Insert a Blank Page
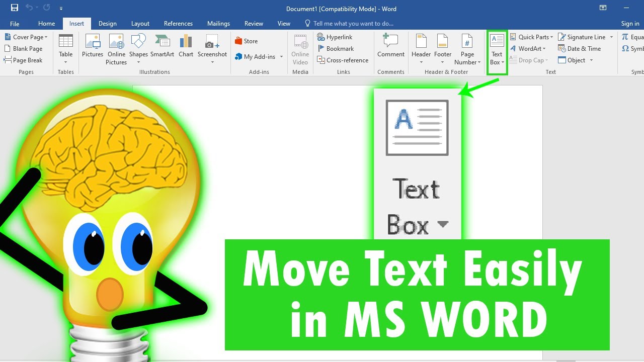Viewport: 644px width, 362px height. click(24, 49)
